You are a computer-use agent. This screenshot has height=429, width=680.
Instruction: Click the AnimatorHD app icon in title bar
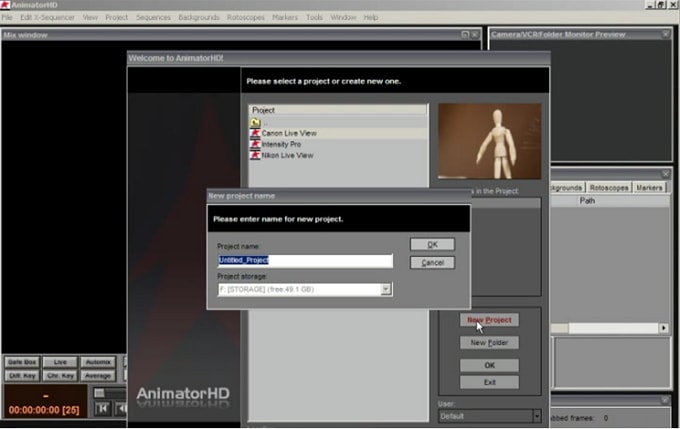(x=5, y=5)
